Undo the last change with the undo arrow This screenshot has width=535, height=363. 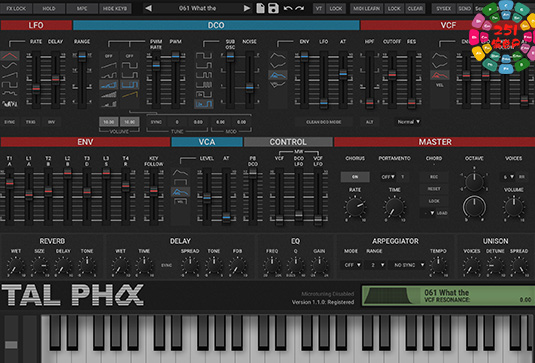point(288,9)
